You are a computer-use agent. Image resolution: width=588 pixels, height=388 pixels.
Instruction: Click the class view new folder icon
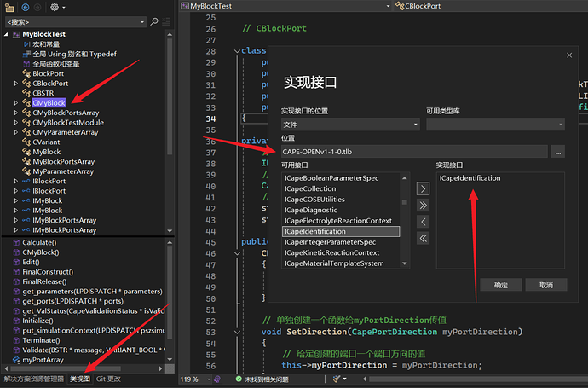(9, 7)
